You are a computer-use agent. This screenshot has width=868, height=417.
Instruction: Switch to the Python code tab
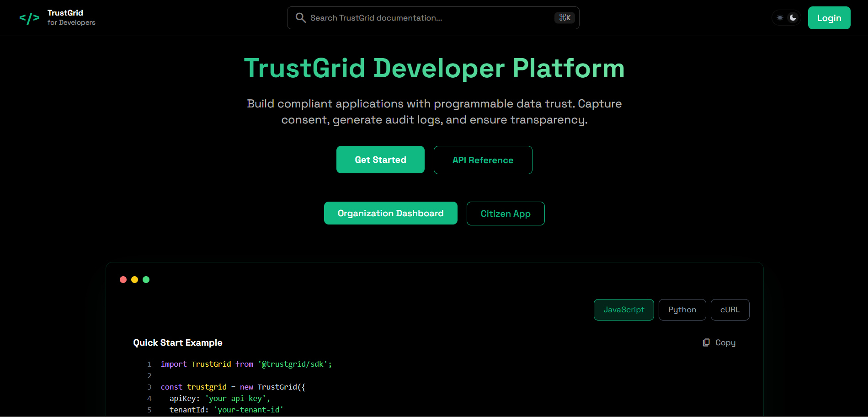[682, 310]
